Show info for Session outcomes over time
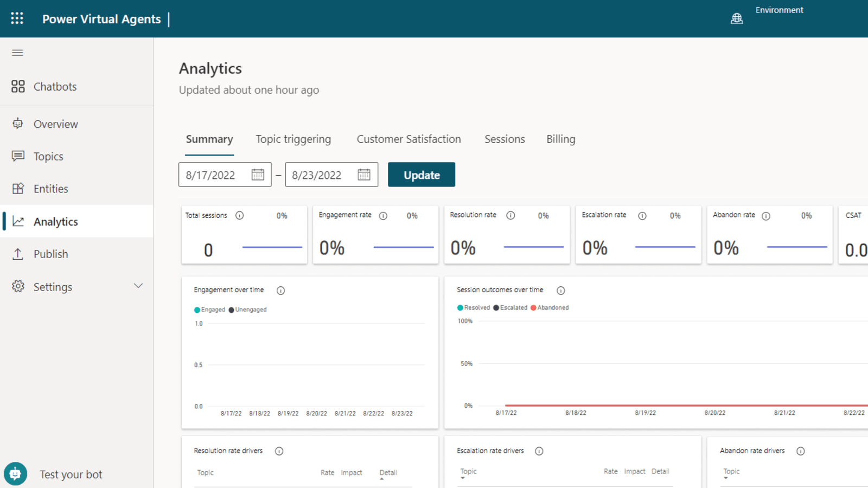The width and height of the screenshot is (868, 488). click(561, 291)
